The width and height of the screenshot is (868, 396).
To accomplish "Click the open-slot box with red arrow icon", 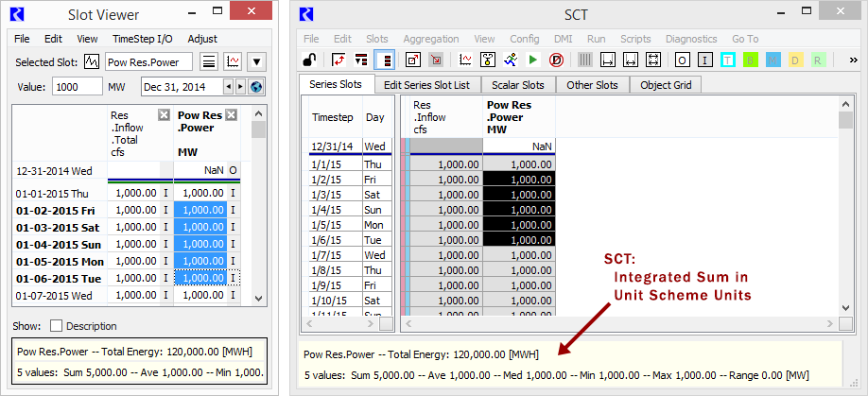I will click(x=413, y=60).
